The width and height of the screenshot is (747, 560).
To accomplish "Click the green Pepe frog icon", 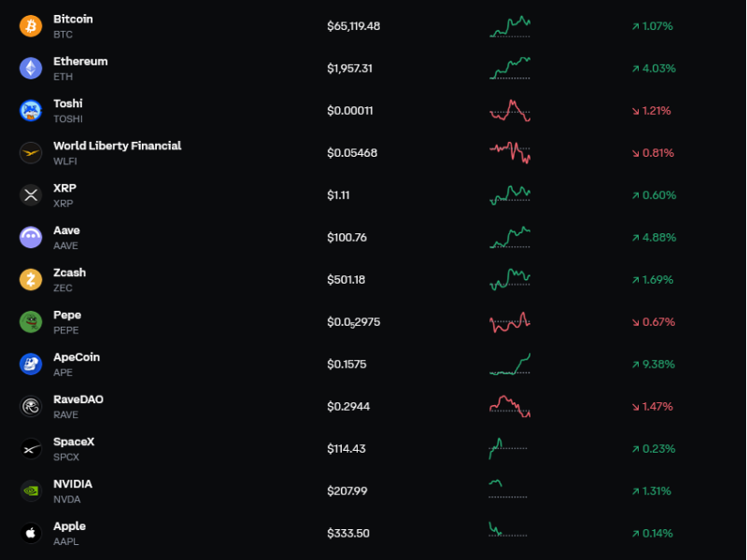I will 31,322.
